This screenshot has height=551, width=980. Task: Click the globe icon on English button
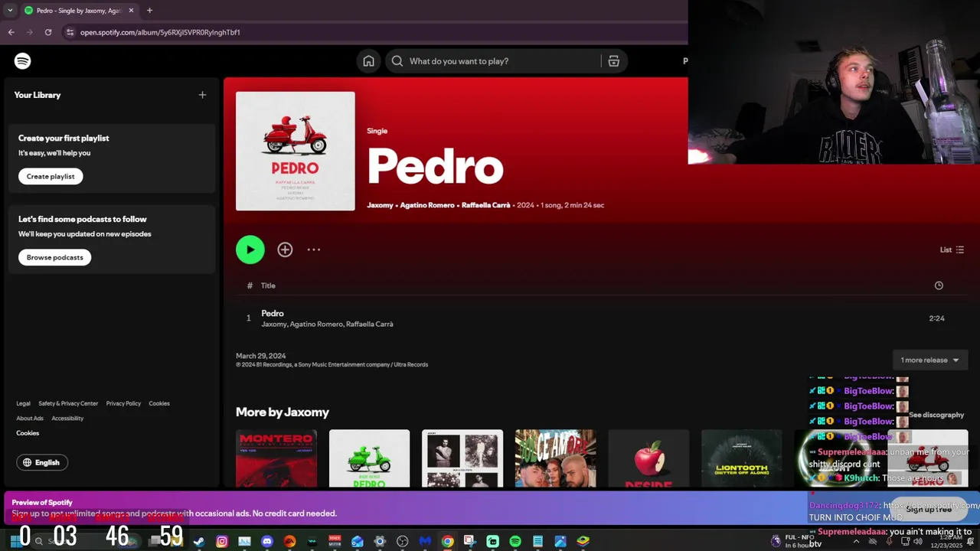point(28,462)
